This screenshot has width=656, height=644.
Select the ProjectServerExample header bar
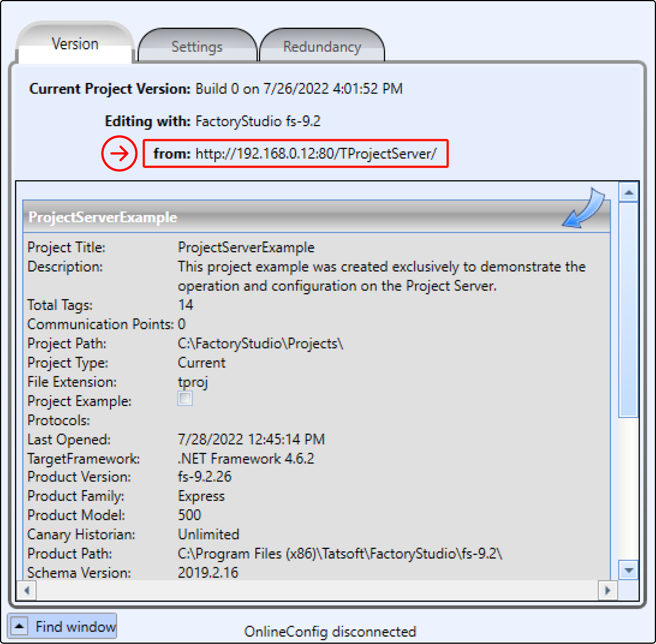pos(316,217)
